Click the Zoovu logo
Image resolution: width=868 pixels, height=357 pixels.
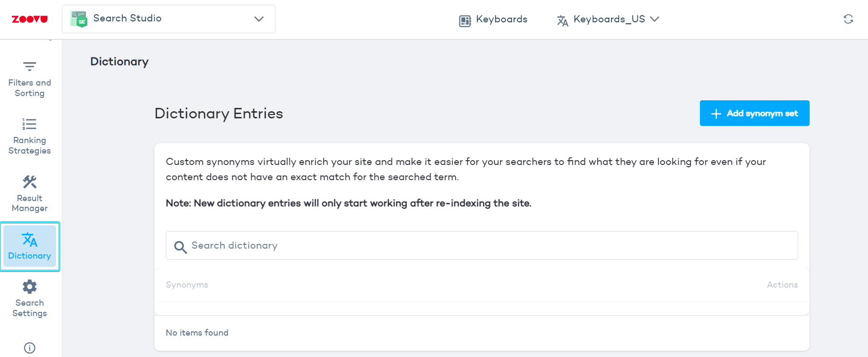[x=29, y=19]
